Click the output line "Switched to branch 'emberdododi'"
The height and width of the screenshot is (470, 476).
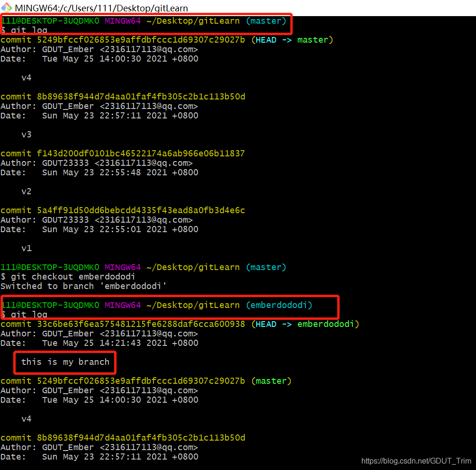click(x=83, y=286)
